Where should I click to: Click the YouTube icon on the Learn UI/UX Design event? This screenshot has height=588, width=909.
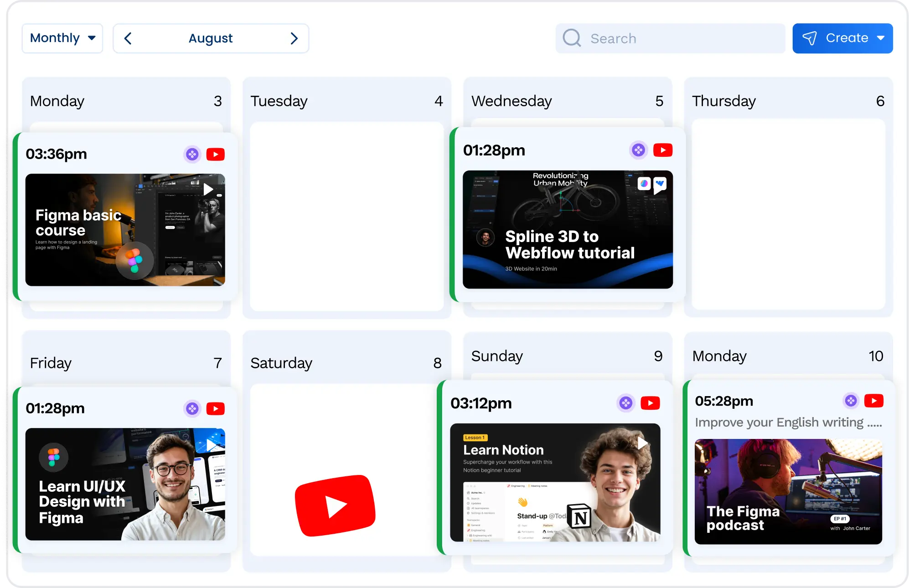coord(216,408)
